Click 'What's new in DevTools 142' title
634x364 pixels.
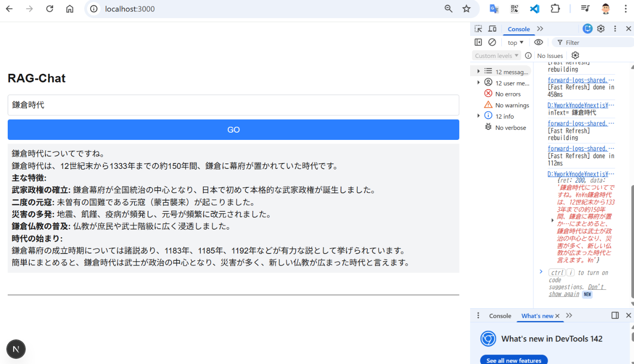(x=552, y=339)
